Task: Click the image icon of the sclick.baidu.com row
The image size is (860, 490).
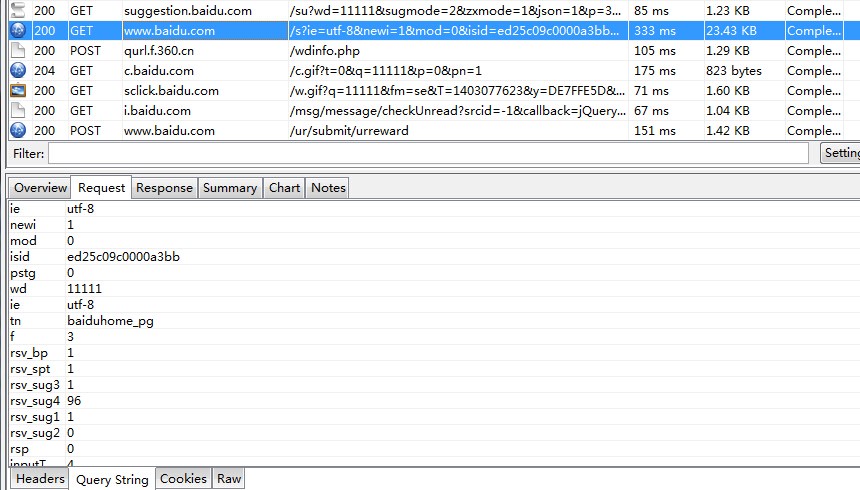Action: coord(18,91)
